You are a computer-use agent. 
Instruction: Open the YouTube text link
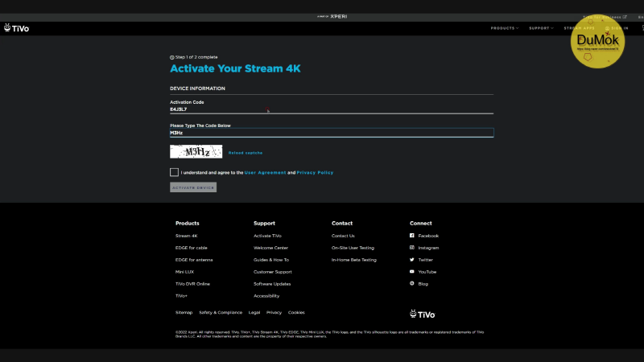tap(427, 272)
